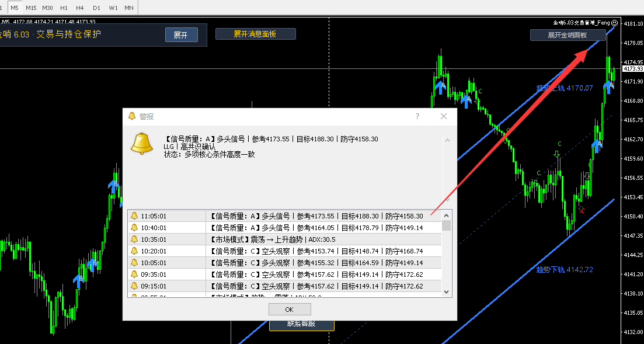Select the bell icon of the 10:35:01 alert

coord(134,239)
